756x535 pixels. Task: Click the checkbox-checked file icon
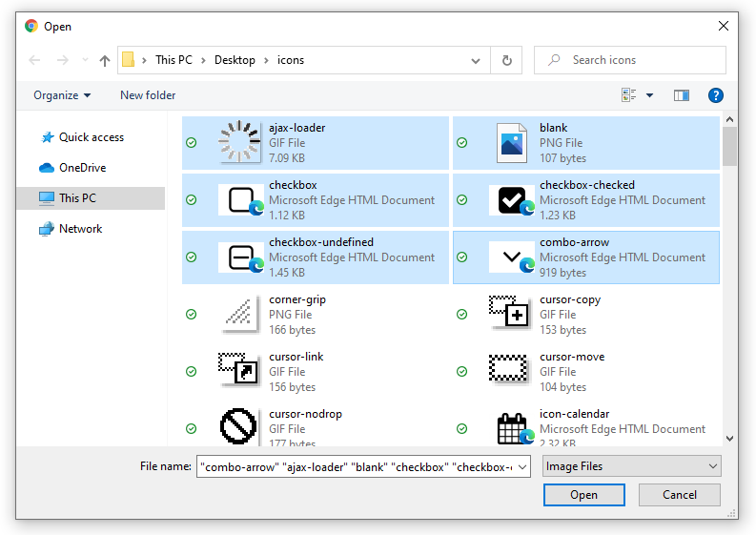(x=512, y=199)
